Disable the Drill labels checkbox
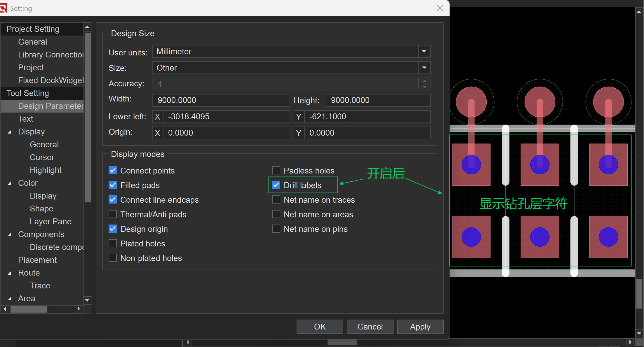The image size is (644, 347). click(x=276, y=185)
